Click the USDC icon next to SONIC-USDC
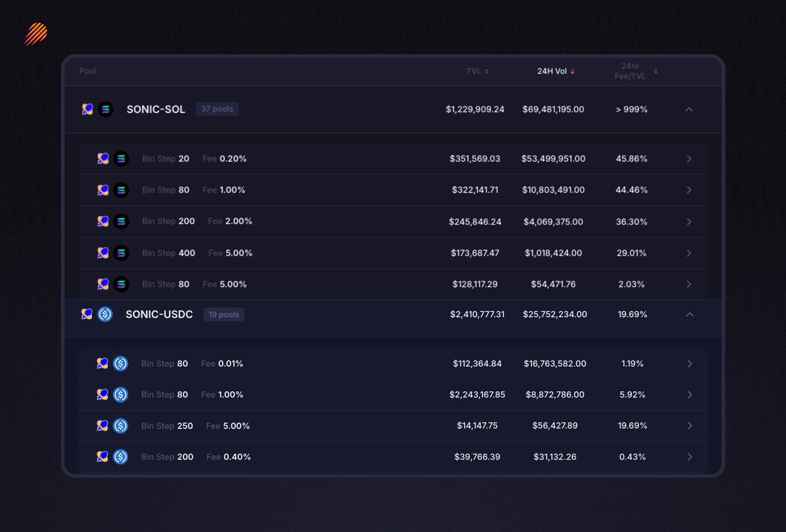 (105, 314)
